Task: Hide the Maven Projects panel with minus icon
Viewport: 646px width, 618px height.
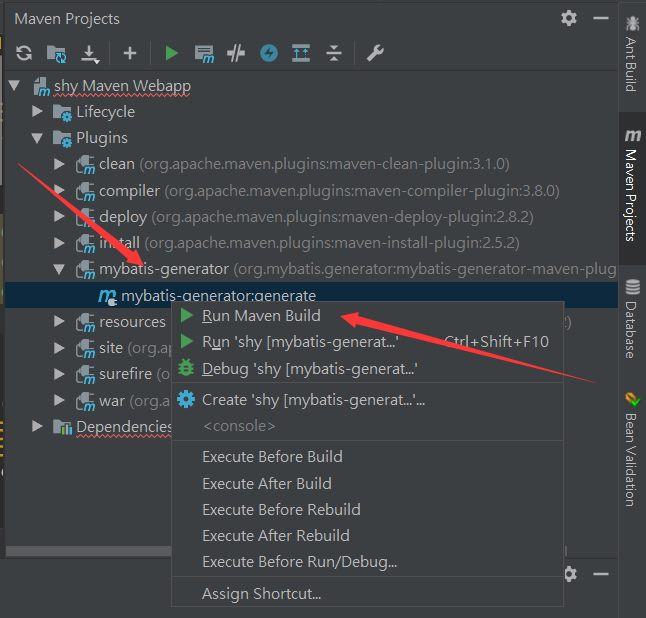Action: click(x=601, y=18)
